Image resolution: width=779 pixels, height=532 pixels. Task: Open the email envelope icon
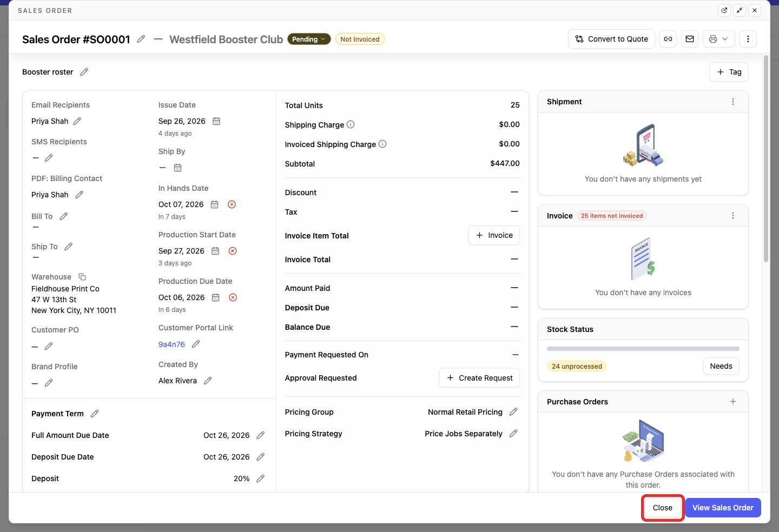click(690, 39)
